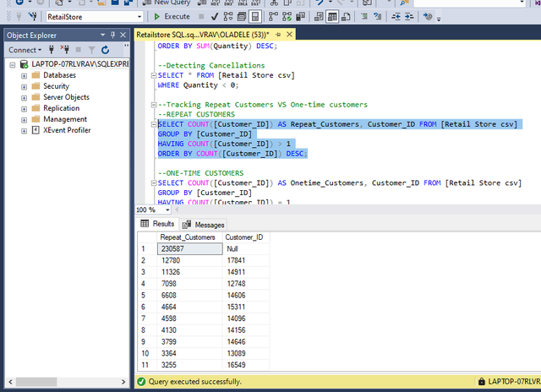Comment out the selected lines
Viewport: 541px width, 392px height.
364,17
